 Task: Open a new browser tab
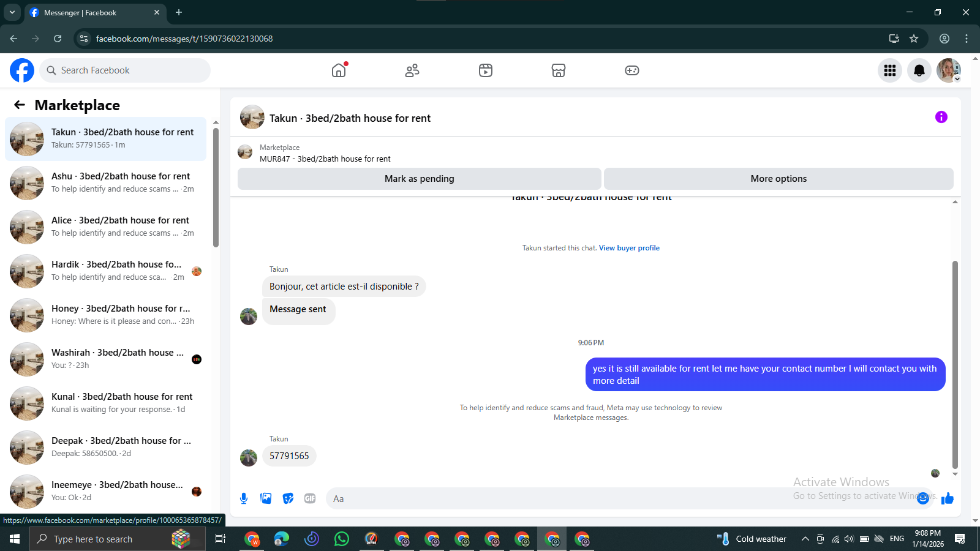tap(179, 12)
